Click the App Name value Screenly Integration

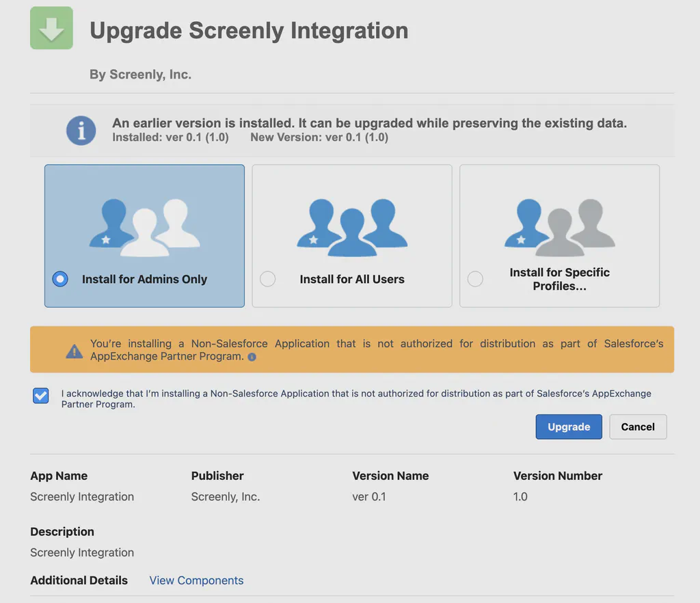(x=82, y=496)
